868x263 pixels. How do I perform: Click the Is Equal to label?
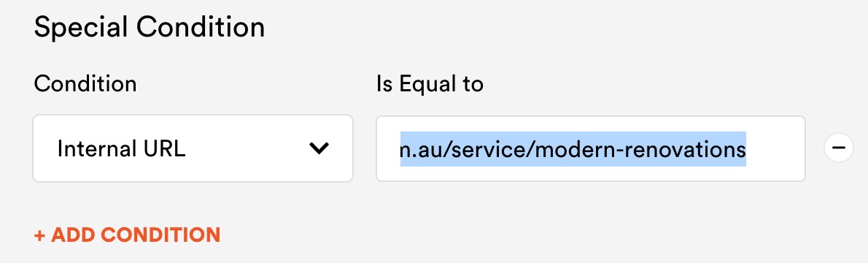tap(430, 84)
